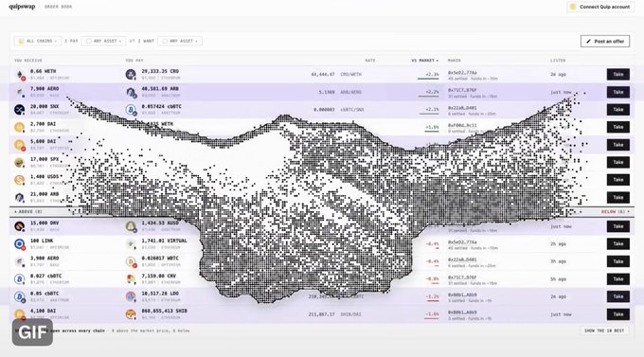
Task: Click the VIRTUAL token icon beside 1,741.01 VIRTUAL
Action: (x=131, y=244)
